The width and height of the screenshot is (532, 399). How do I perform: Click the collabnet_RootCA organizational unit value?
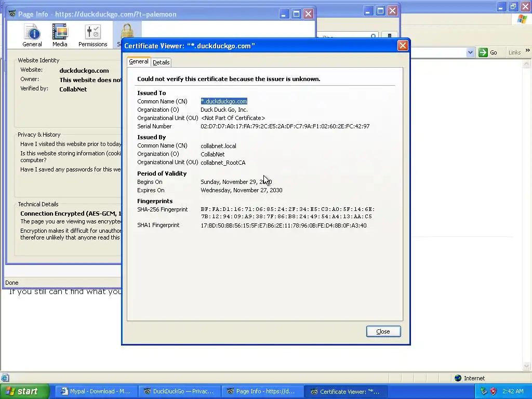click(x=223, y=163)
